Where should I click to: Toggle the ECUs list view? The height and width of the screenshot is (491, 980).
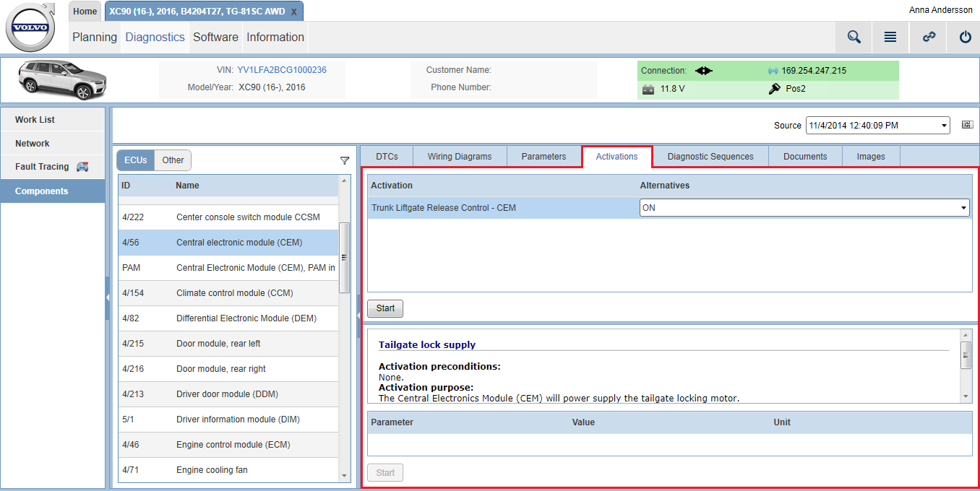[x=136, y=160]
